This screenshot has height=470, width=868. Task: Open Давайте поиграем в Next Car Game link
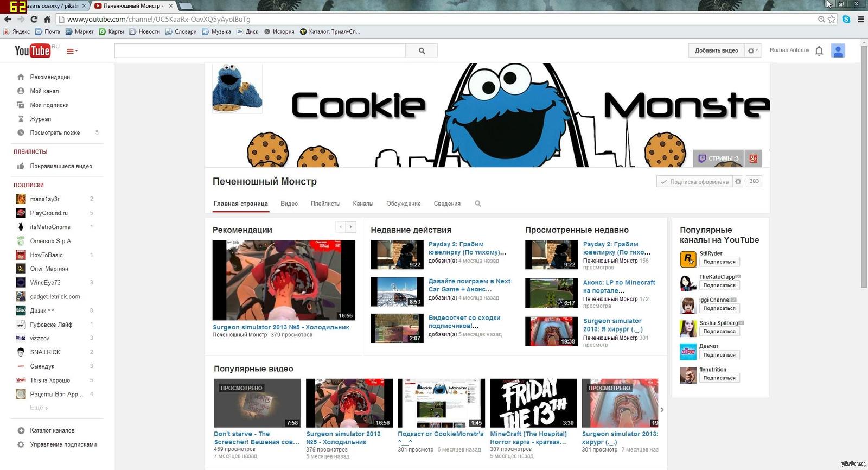click(x=469, y=285)
